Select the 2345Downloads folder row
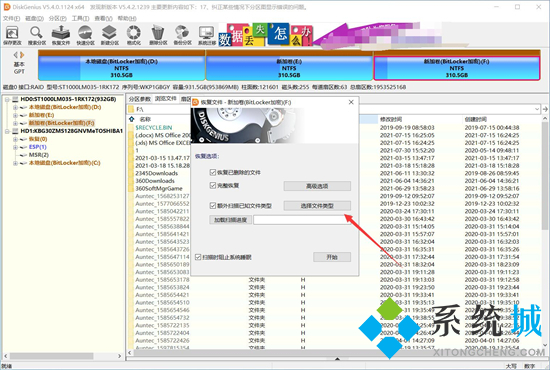The width and height of the screenshot is (550, 370). point(156,173)
